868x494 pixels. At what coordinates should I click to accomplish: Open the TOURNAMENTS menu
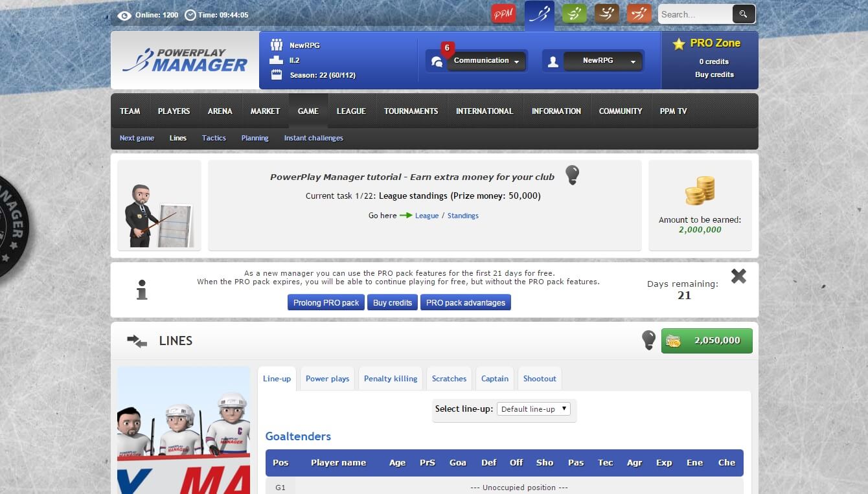tap(411, 111)
